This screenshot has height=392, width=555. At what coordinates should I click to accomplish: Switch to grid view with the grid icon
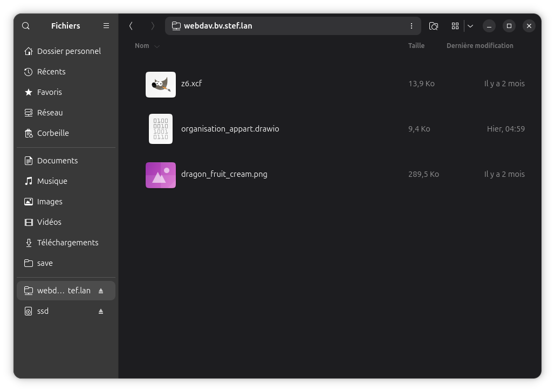coord(455,26)
